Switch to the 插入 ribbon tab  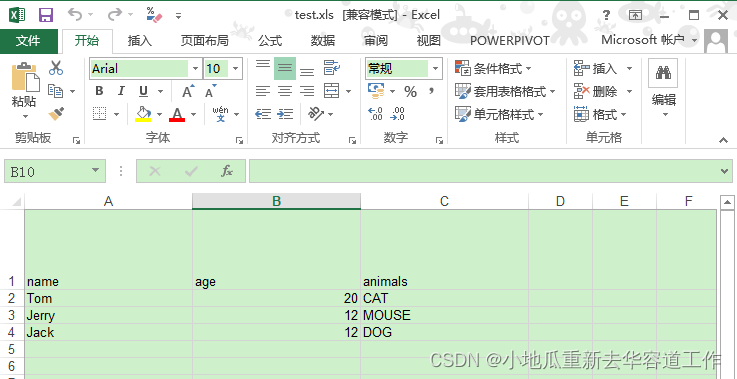click(x=140, y=41)
